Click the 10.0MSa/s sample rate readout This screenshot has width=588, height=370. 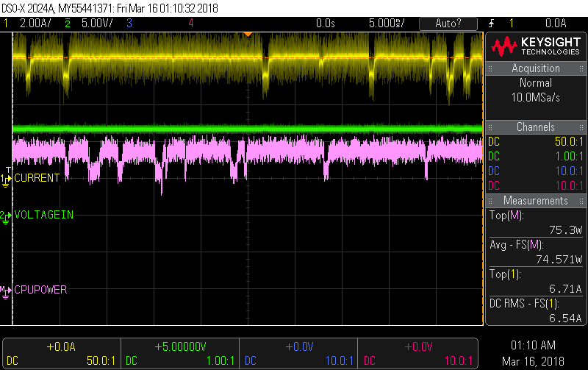pos(536,98)
